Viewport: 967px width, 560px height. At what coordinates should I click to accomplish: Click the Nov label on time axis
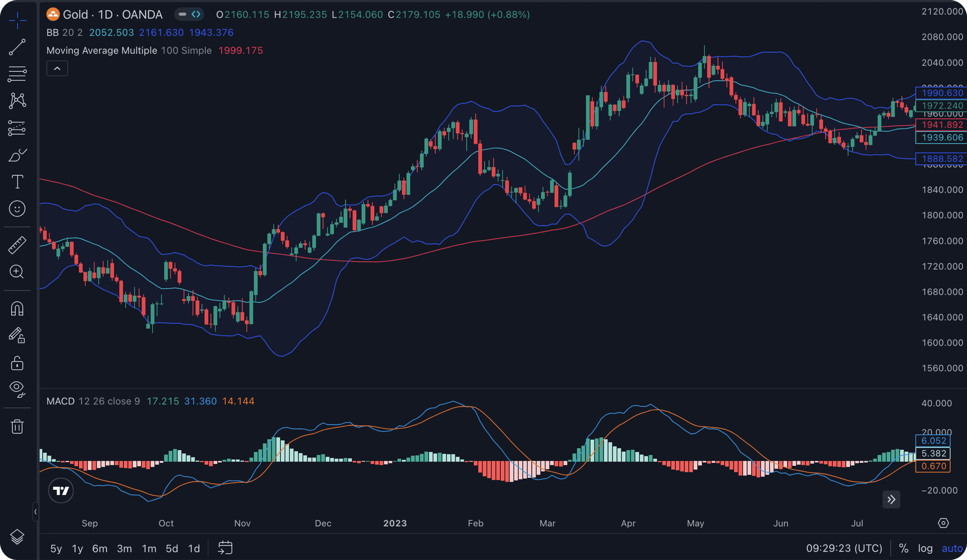coord(242,523)
